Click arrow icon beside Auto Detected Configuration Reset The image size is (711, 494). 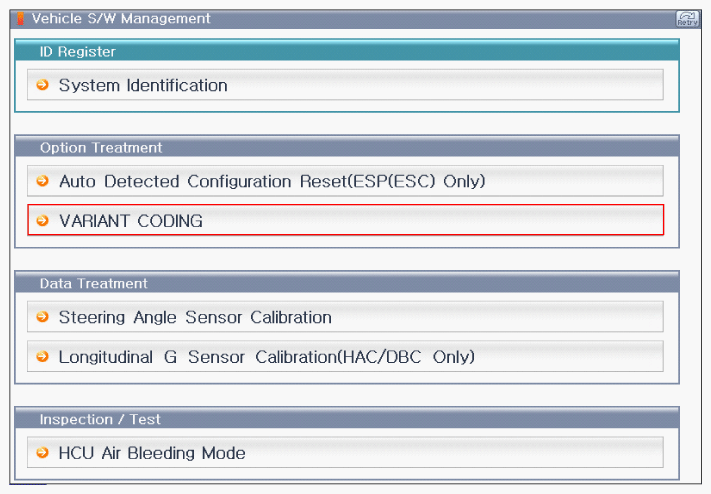click(42, 181)
